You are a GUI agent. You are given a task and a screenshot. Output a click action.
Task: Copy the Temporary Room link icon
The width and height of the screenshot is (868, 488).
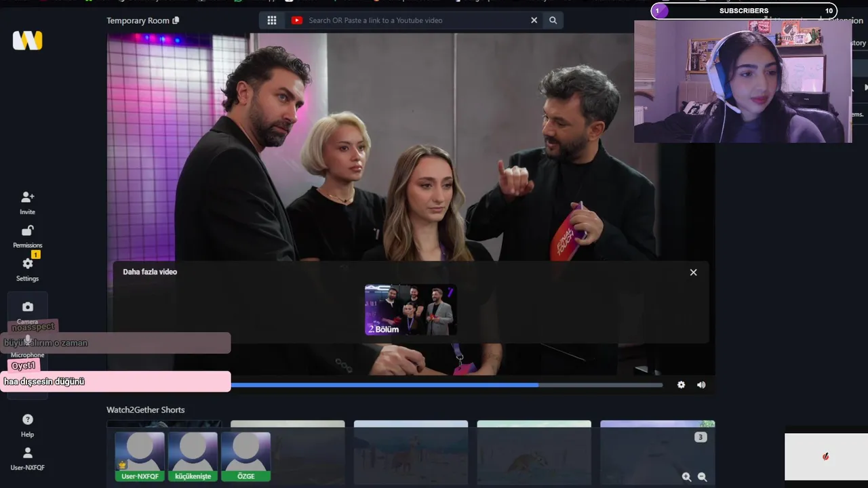coord(176,20)
